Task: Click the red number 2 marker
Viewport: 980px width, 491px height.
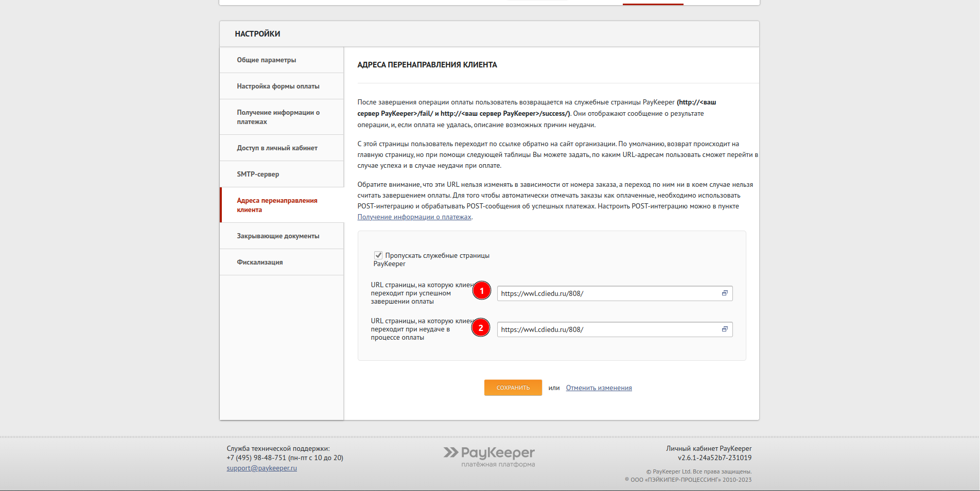Action: click(481, 328)
